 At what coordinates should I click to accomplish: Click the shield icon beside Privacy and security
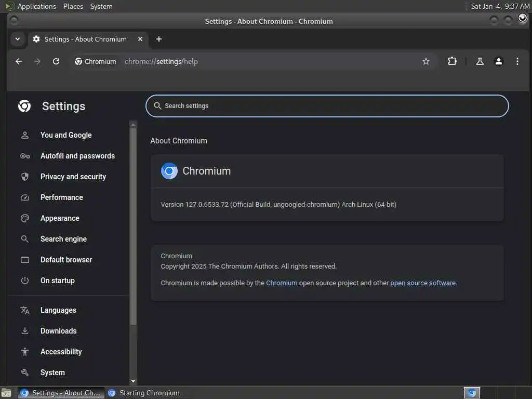(25, 177)
